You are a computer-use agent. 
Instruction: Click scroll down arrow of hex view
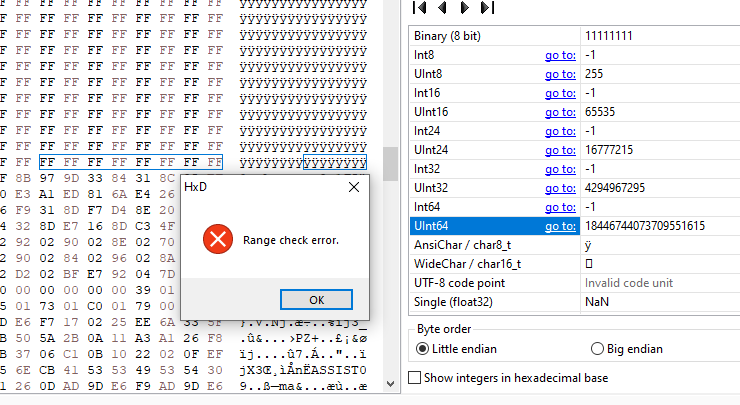[390, 384]
